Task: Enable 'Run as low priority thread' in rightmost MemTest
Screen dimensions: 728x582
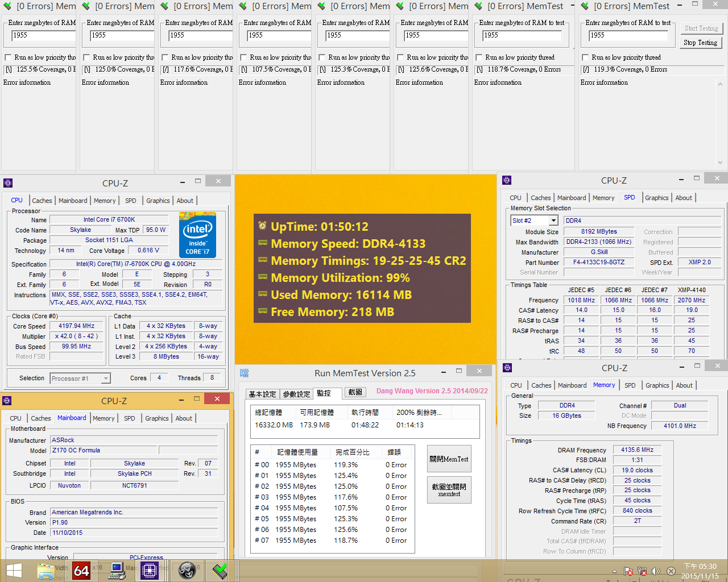Action: 585,57
